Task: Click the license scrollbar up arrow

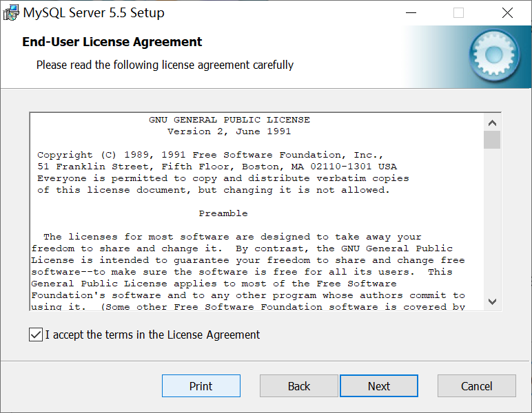Action: [x=492, y=123]
